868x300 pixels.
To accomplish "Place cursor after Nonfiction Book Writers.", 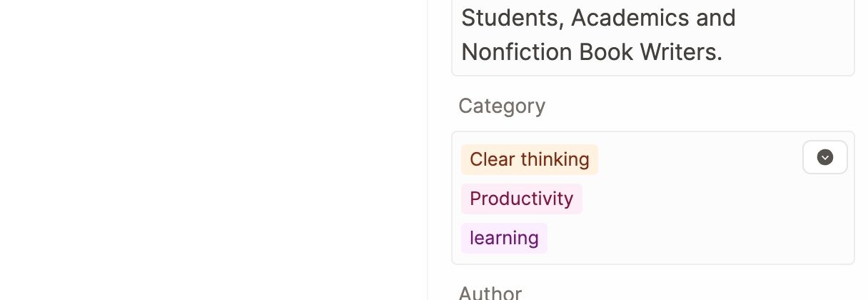I will point(725,52).
